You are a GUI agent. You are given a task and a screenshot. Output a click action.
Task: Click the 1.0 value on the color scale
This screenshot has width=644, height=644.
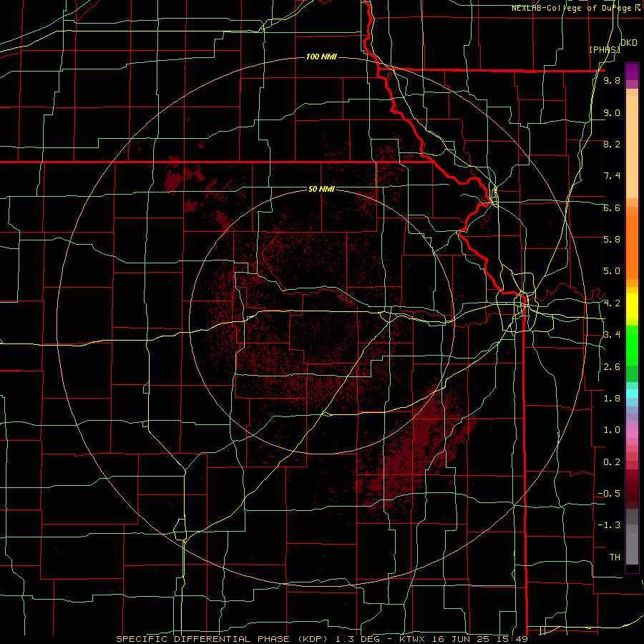[612, 430]
